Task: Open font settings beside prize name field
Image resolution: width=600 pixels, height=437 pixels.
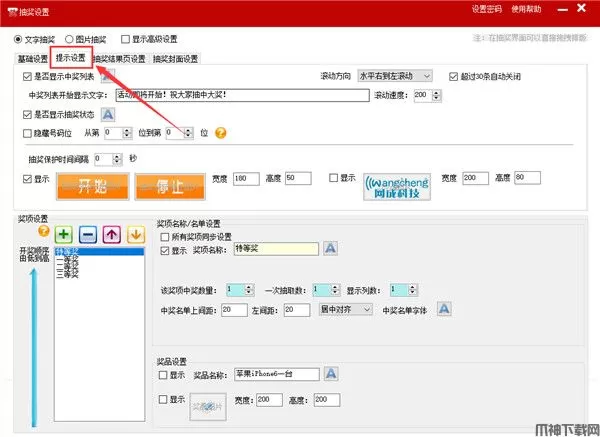Action: [329, 248]
